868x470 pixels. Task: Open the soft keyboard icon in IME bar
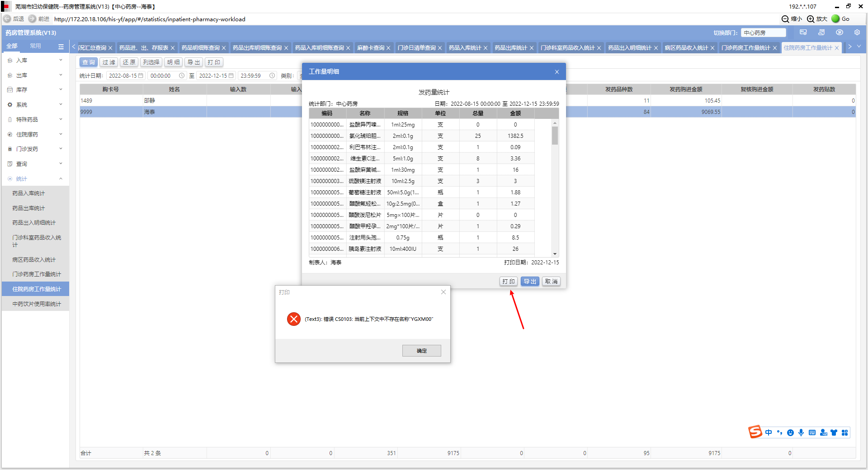pos(812,432)
